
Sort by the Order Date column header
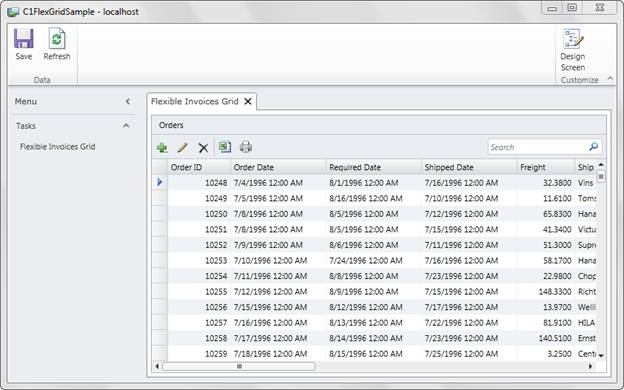278,167
